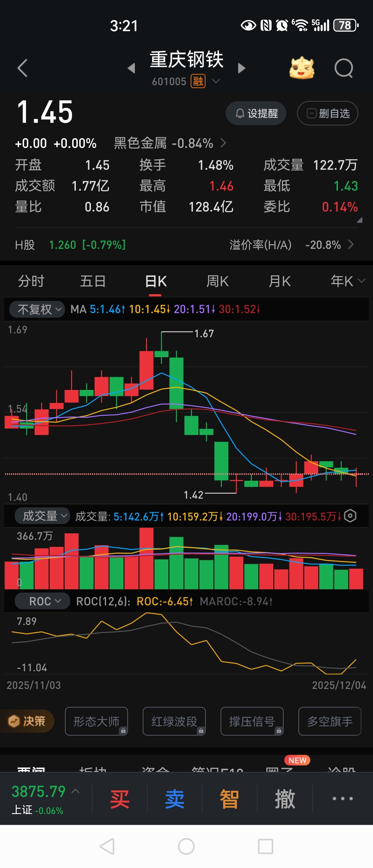Remove from watchlist with 删自选
Screen dimensions: 373x868
(327, 113)
